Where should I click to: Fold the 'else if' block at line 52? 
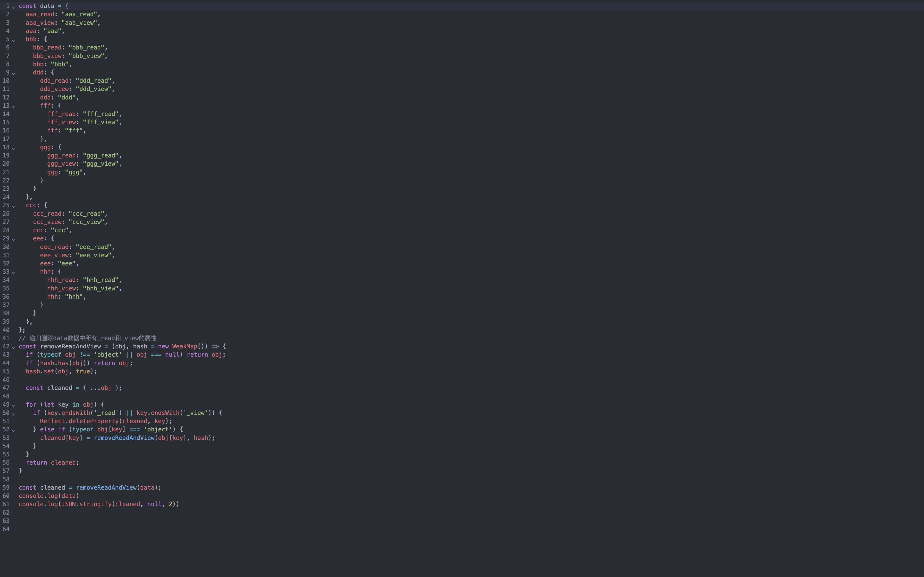tap(13, 430)
